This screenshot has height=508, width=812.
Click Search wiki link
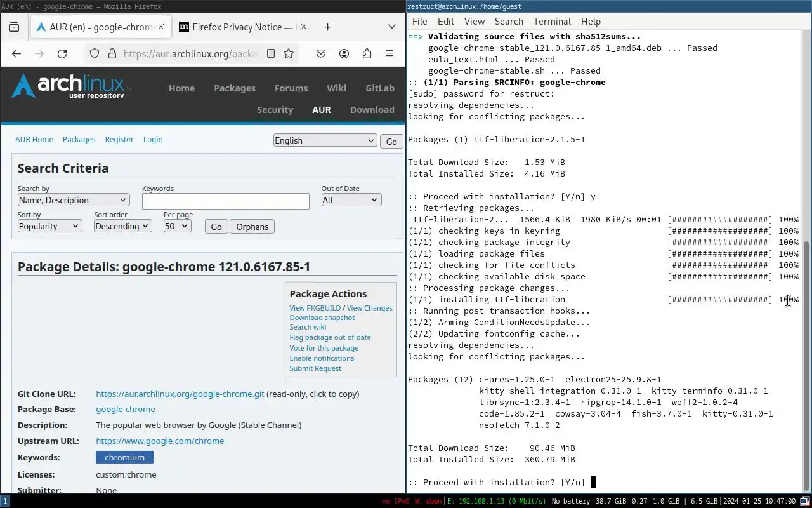pos(308,327)
